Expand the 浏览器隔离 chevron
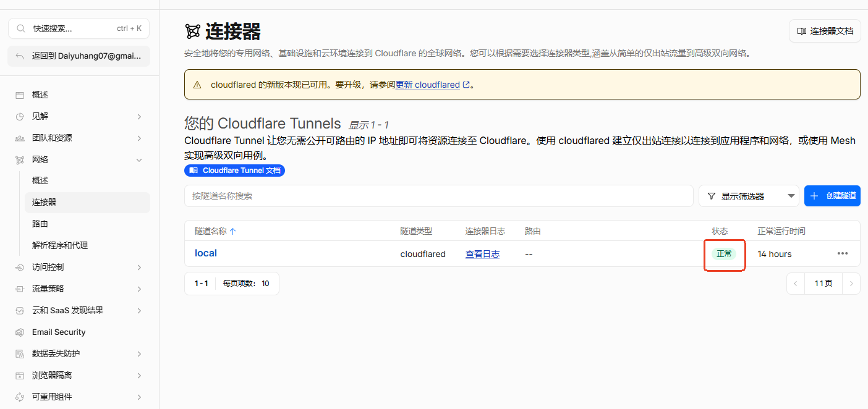Screen dimensions: 868x409 [139, 376]
